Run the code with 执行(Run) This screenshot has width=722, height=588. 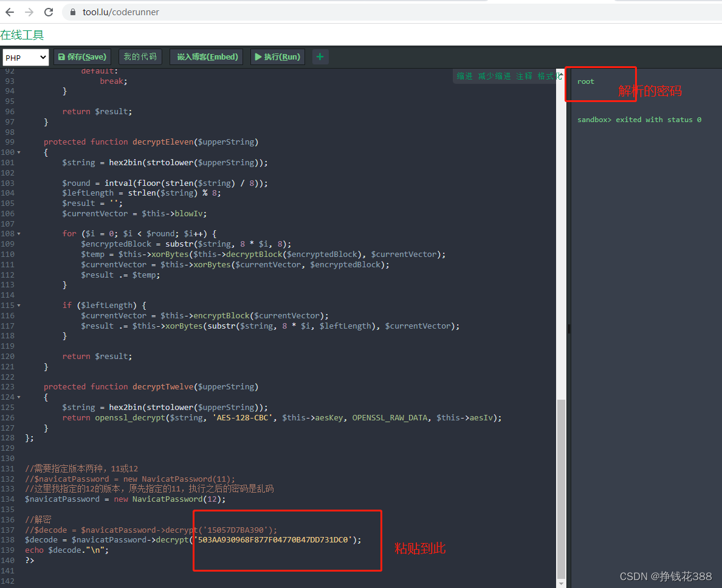pos(278,56)
